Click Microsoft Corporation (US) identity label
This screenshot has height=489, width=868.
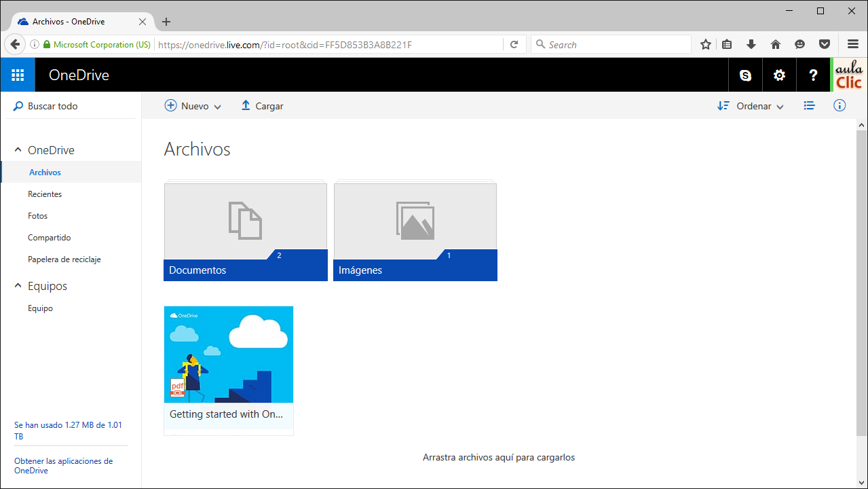(x=102, y=45)
